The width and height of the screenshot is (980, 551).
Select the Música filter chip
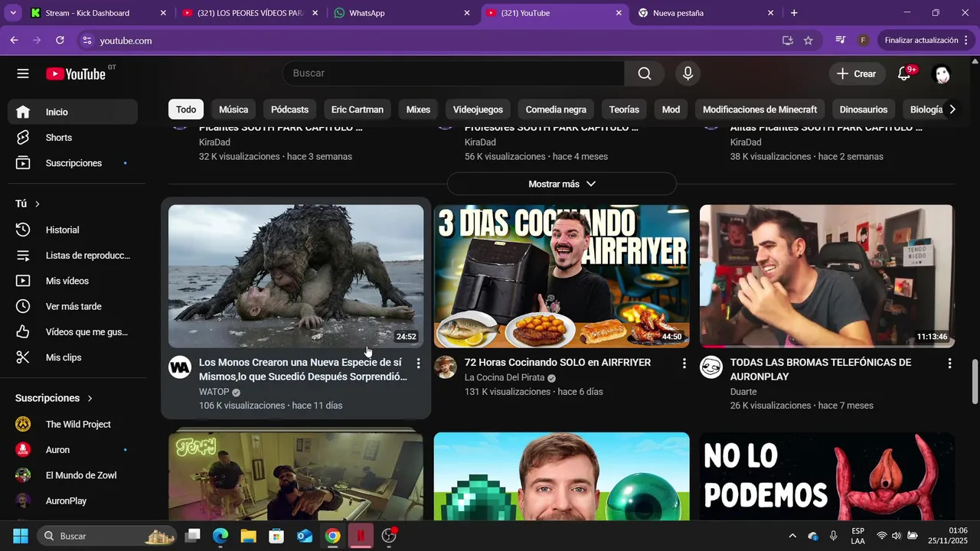[234, 109]
